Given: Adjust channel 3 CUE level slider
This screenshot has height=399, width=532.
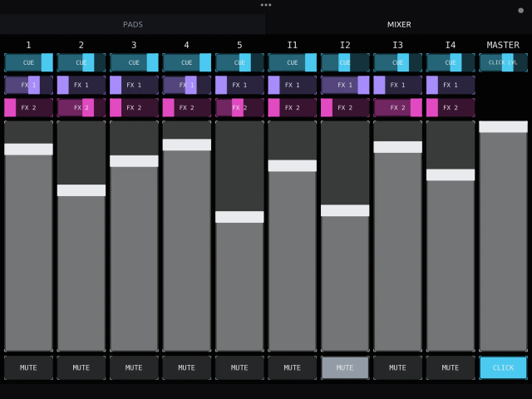Looking at the screenshot, I should coord(134,62).
